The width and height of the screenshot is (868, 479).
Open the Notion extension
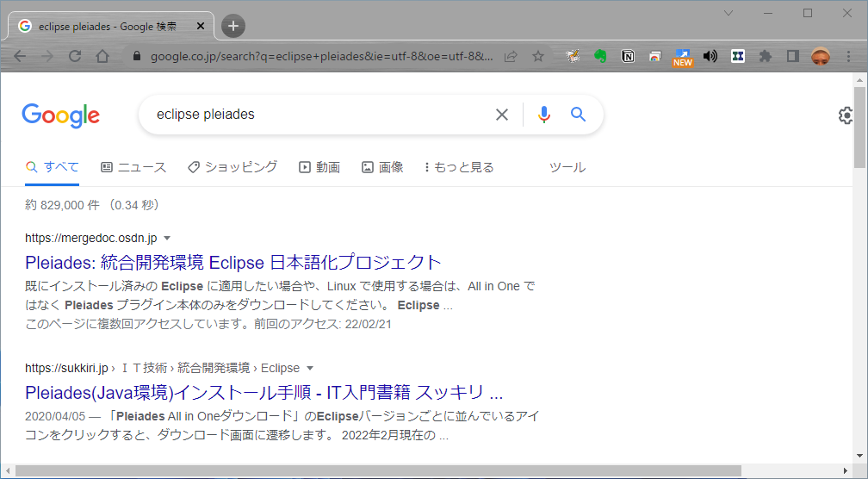point(628,56)
